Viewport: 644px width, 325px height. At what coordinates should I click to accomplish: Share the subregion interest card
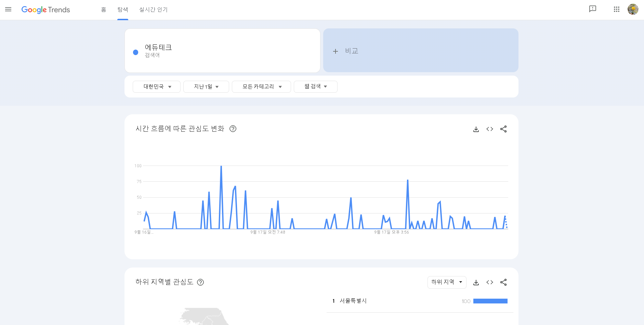click(503, 282)
